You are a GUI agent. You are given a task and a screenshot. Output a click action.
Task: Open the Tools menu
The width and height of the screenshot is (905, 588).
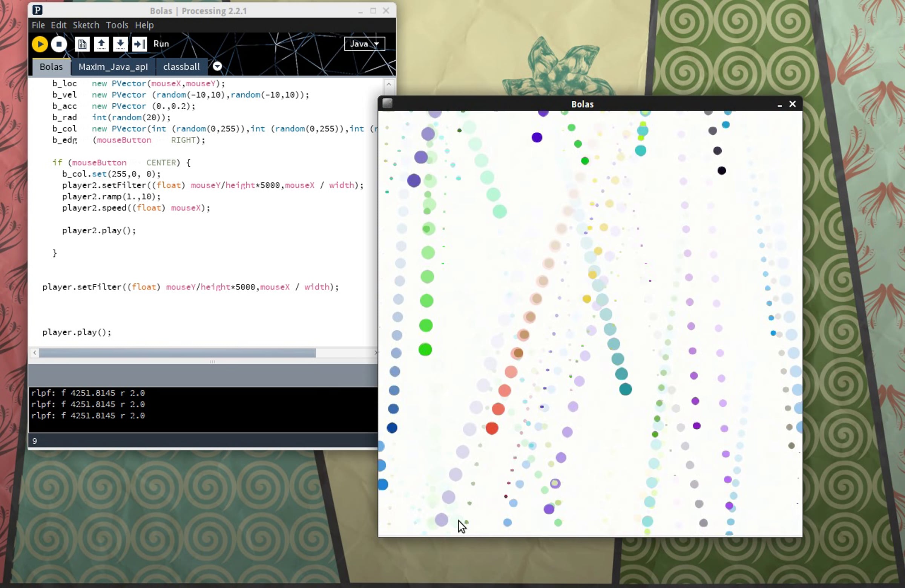point(117,25)
